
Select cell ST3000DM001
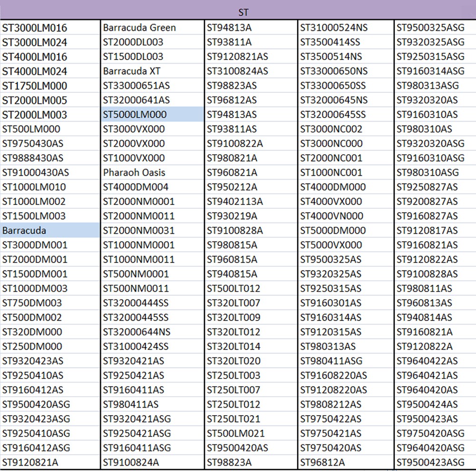coord(50,245)
